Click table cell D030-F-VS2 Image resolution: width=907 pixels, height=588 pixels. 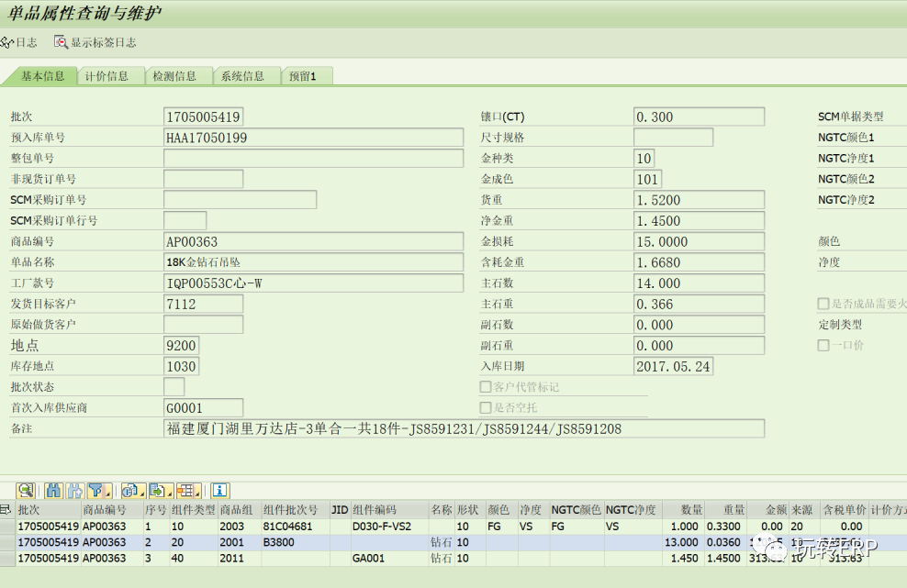pyautogui.click(x=389, y=527)
